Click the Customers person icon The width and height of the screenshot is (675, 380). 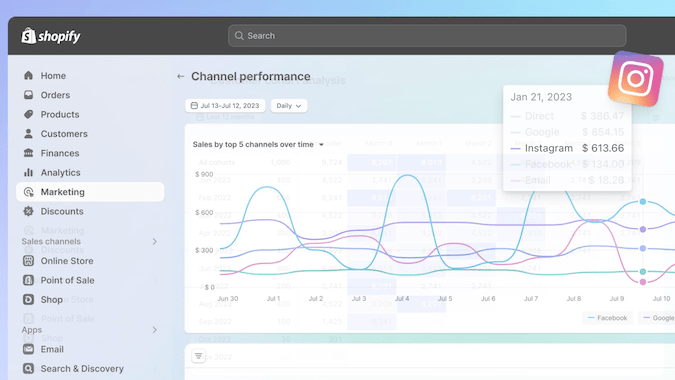(x=28, y=134)
